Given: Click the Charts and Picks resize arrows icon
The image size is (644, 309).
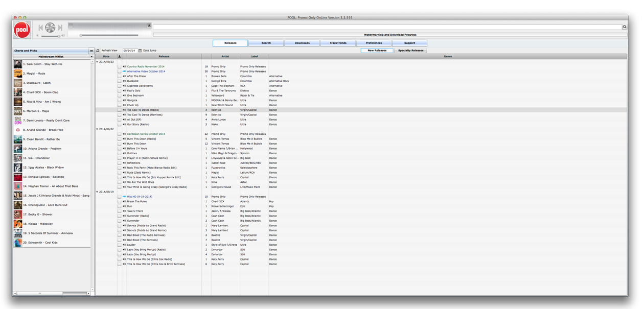Looking at the screenshot, I should point(91,51).
